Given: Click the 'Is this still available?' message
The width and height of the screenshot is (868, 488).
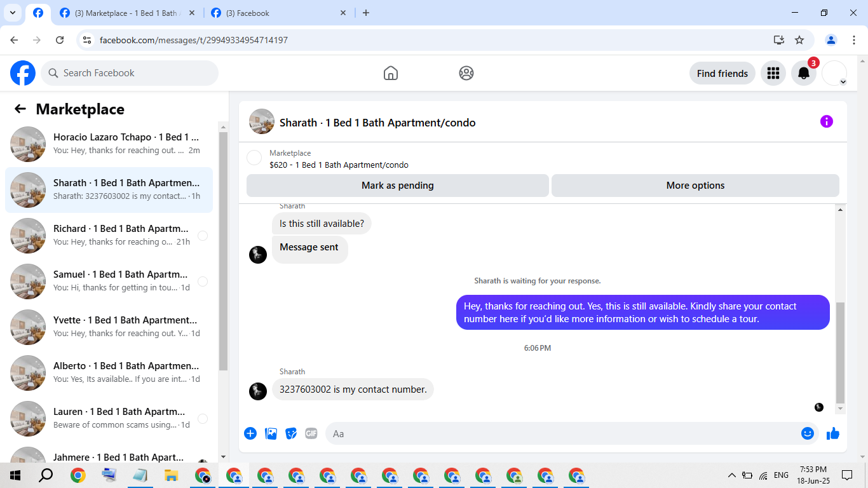Looking at the screenshot, I should (322, 224).
